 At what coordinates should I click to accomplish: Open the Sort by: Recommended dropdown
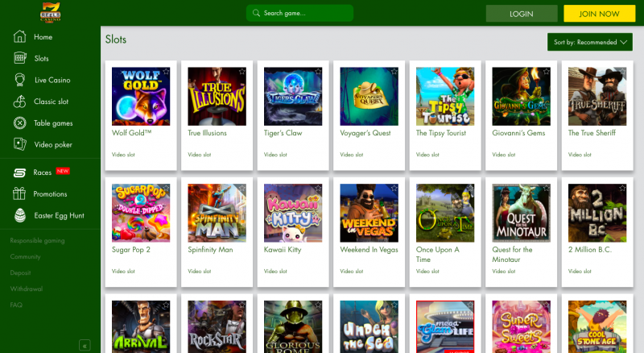590,42
